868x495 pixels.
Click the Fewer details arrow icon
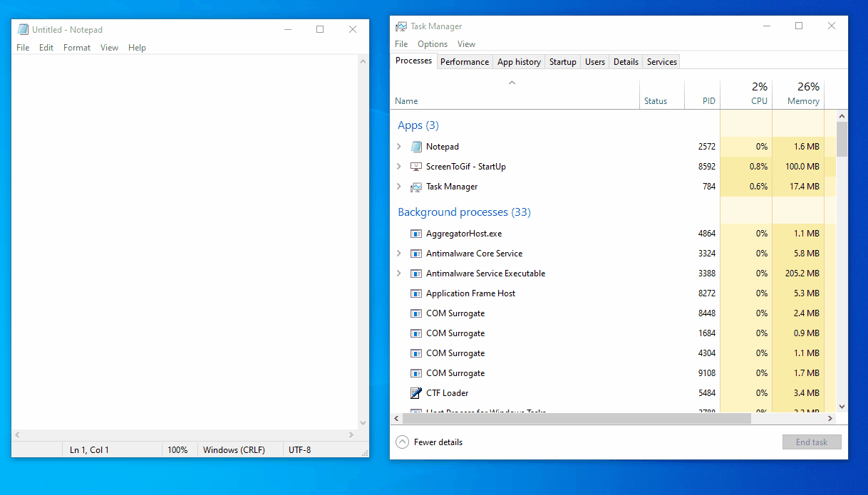(x=402, y=442)
